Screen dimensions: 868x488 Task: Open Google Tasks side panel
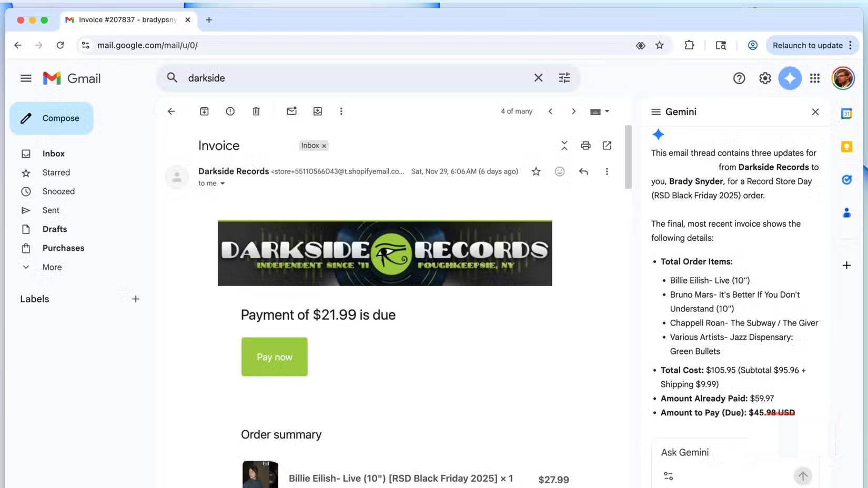pyautogui.click(x=846, y=180)
